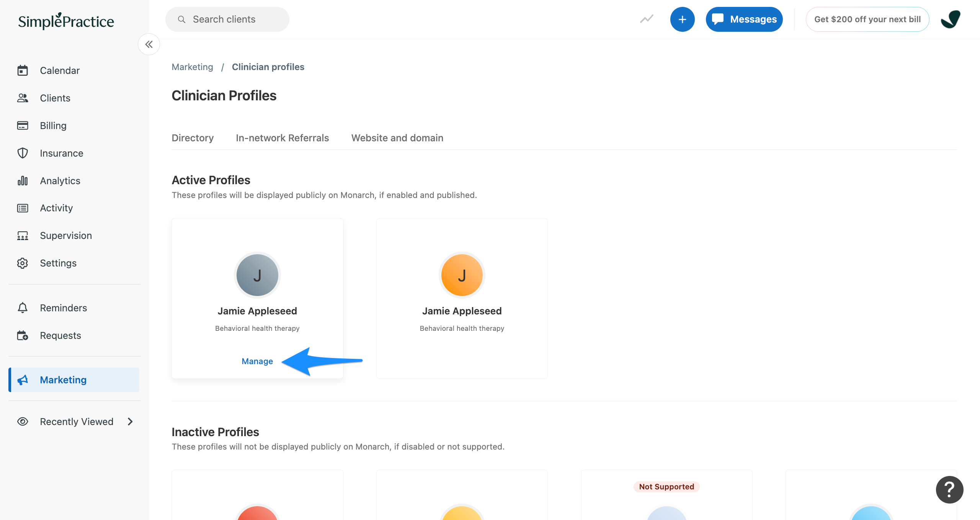Select the Activity feed icon
This screenshot has width=980, height=520.
click(23, 208)
